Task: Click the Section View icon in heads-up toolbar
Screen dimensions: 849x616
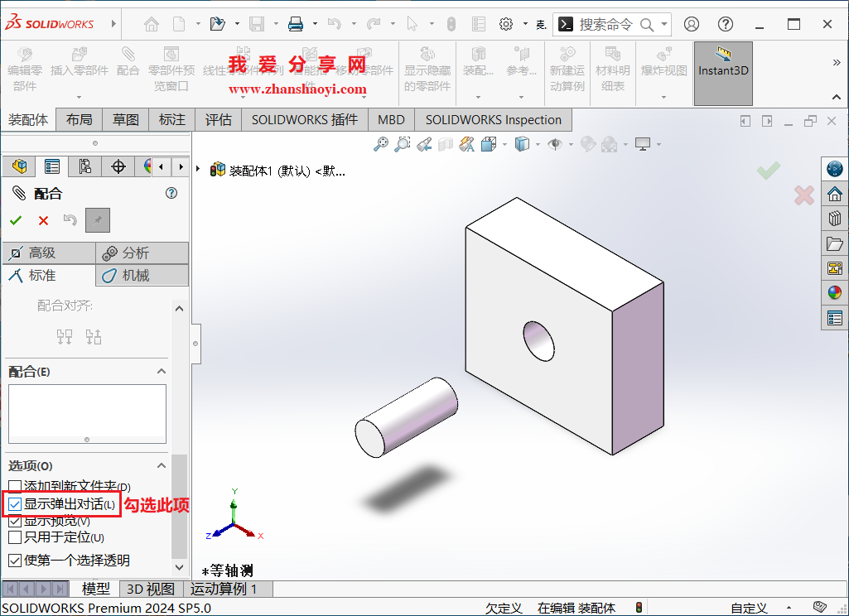Action: pyautogui.click(x=445, y=143)
